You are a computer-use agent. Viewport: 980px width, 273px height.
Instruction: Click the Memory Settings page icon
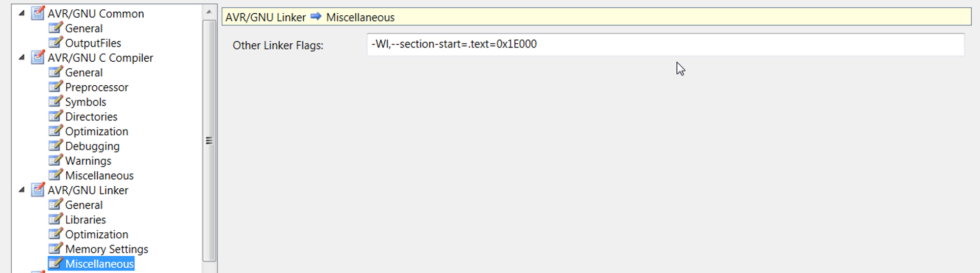[55, 248]
